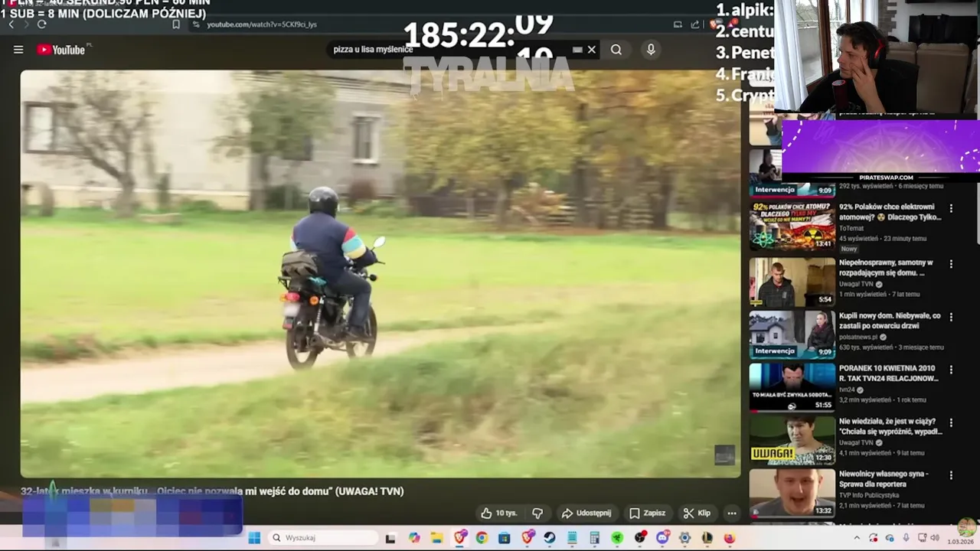The image size is (980, 551).
Task: Go back with the browser back arrow
Action: click(x=11, y=24)
